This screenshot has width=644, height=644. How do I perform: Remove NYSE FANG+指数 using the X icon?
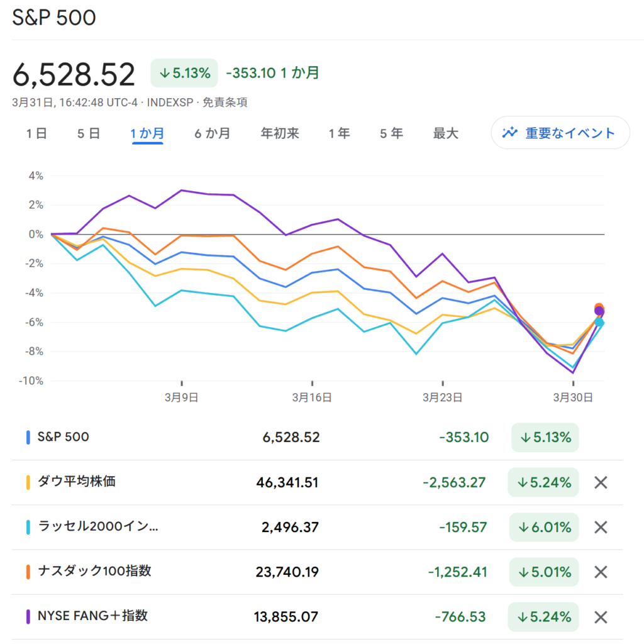[601, 617]
